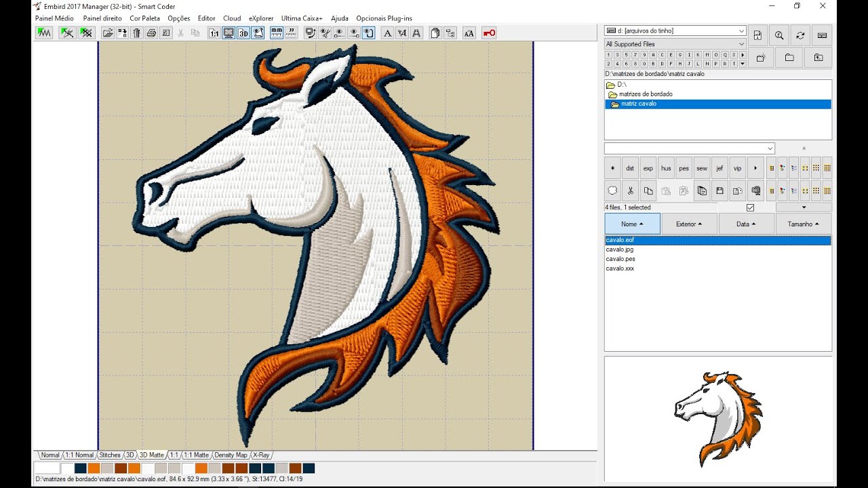Click the refresh arrows icon
Viewport: 868px width, 488px height.
coord(801,35)
